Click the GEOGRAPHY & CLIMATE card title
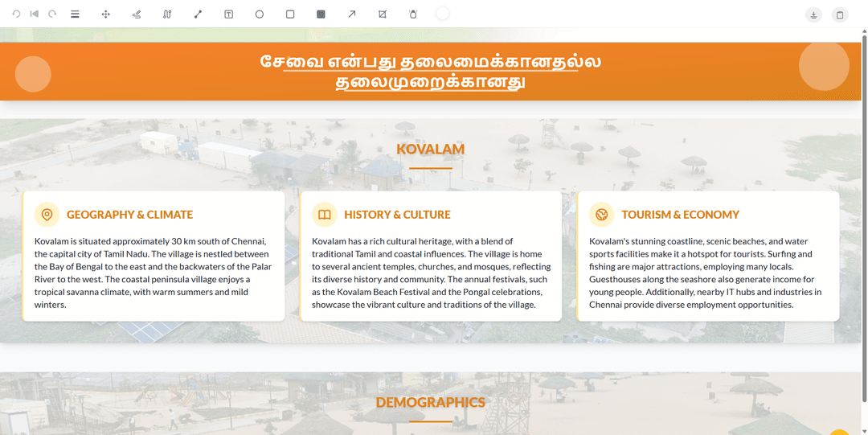The height and width of the screenshot is (435, 868). 130,215
